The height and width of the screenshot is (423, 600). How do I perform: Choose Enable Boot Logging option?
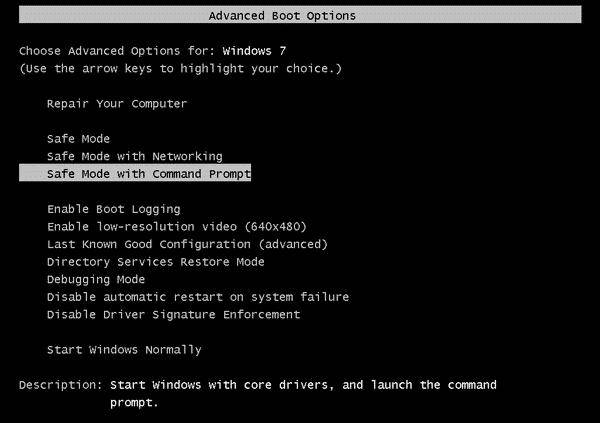pyautogui.click(x=113, y=209)
